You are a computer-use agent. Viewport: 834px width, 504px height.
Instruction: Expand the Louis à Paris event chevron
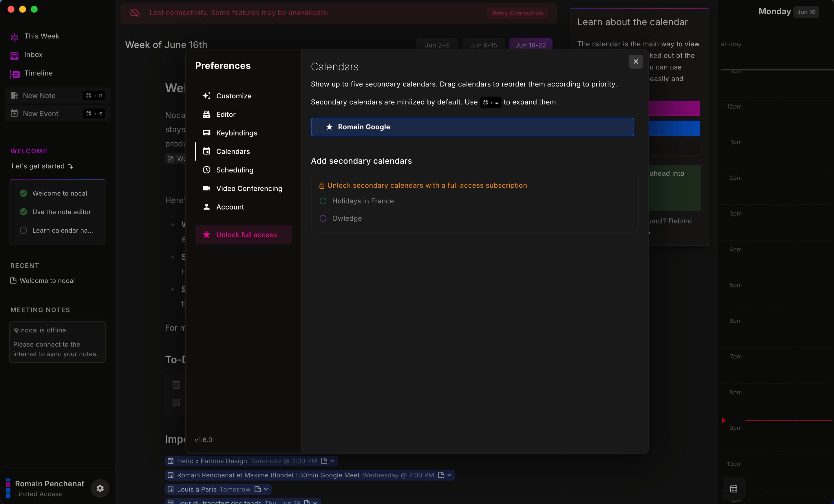click(266, 489)
